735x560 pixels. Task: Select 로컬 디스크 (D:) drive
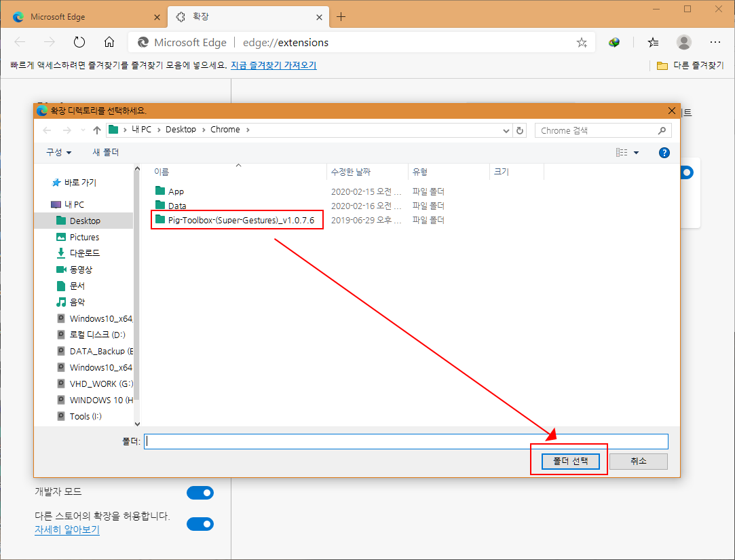(x=92, y=335)
